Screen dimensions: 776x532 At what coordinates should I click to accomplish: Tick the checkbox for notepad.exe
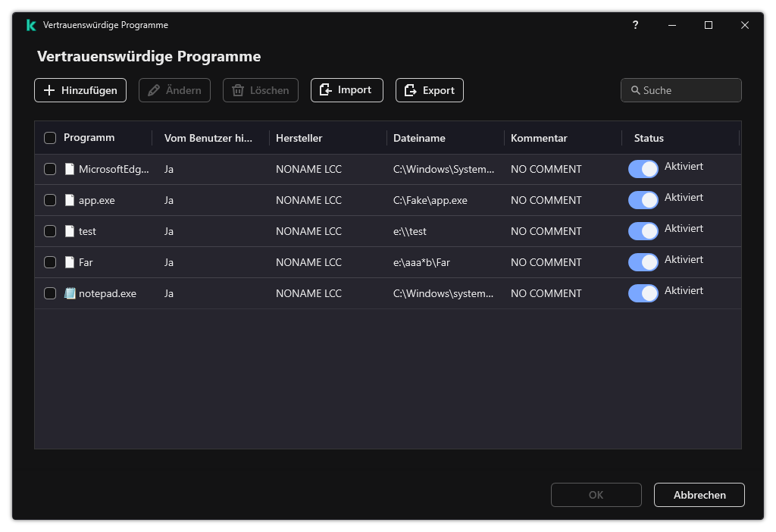coord(50,293)
